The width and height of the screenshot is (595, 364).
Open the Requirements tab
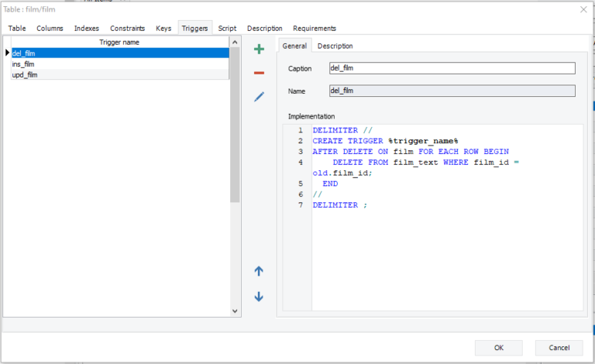coord(315,29)
